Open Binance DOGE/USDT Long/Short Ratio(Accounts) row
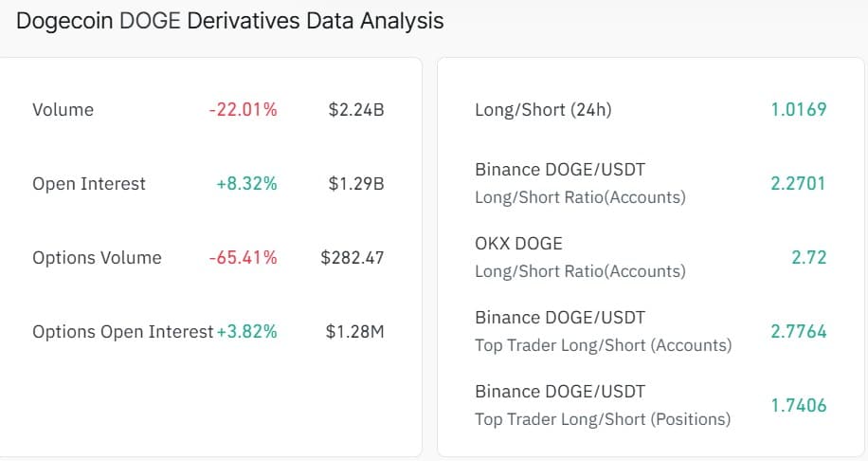The height and width of the screenshot is (461, 868). [580, 183]
